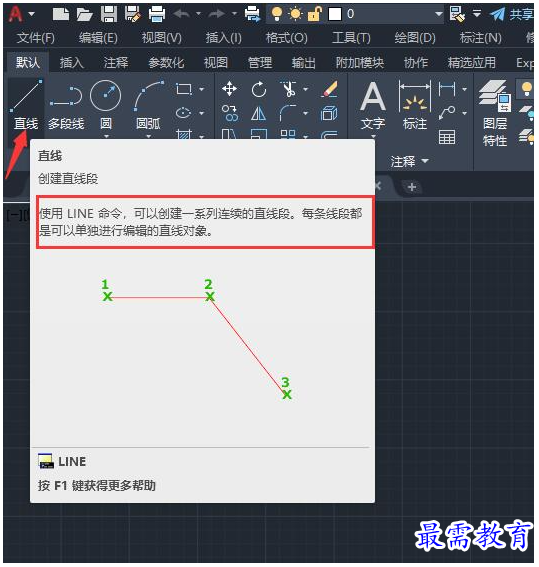Screen dimensions: 539x567
Task: Click the Linear dimension icon
Action: [447, 89]
